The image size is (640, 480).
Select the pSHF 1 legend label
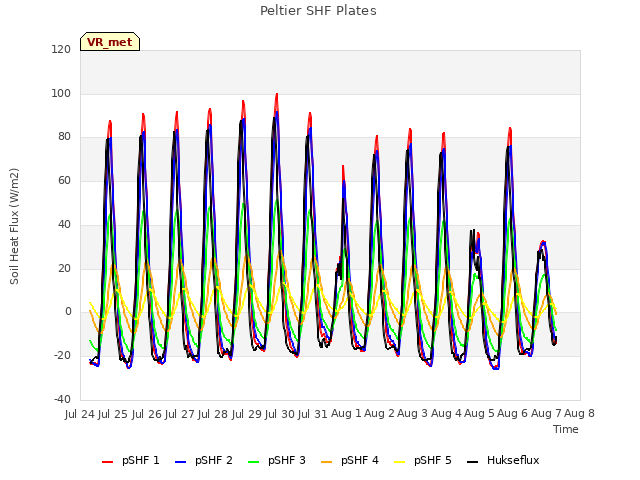(141, 460)
